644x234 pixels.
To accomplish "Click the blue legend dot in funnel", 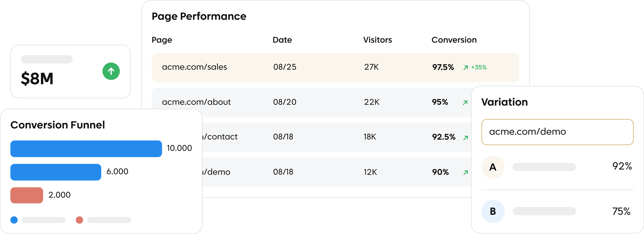I will click(x=14, y=220).
